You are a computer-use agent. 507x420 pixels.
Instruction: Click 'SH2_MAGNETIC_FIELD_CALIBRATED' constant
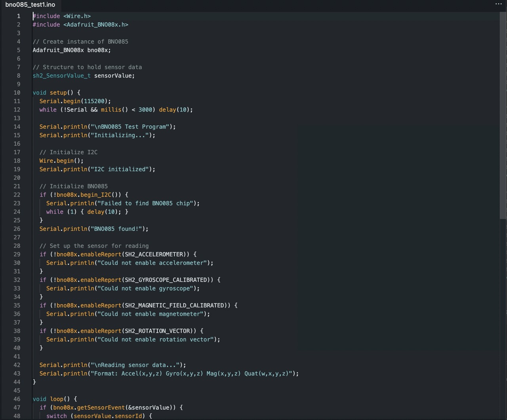[175, 305]
